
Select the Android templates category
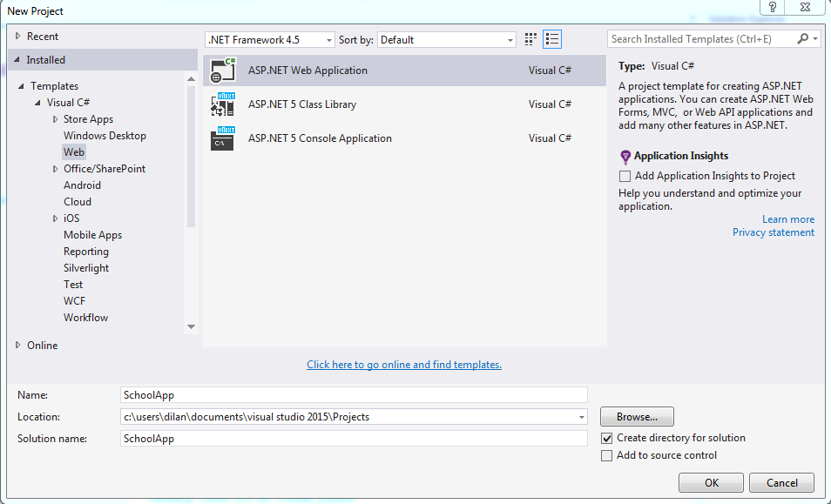[82, 185]
